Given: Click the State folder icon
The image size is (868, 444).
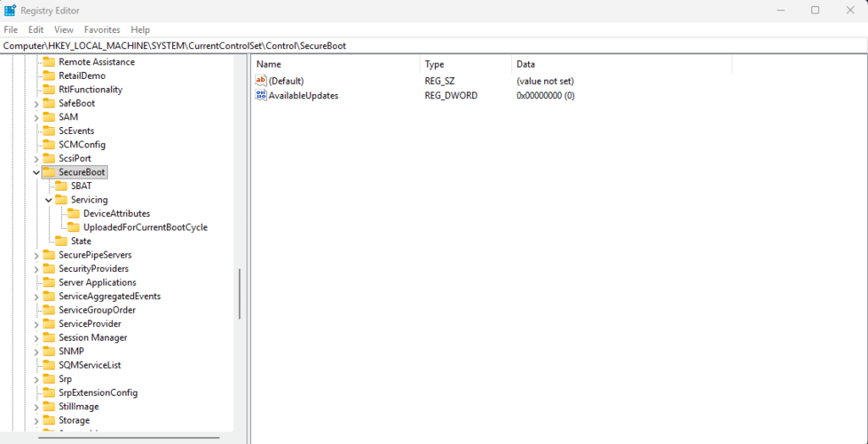Looking at the screenshot, I should pyautogui.click(x=61, y=241).
